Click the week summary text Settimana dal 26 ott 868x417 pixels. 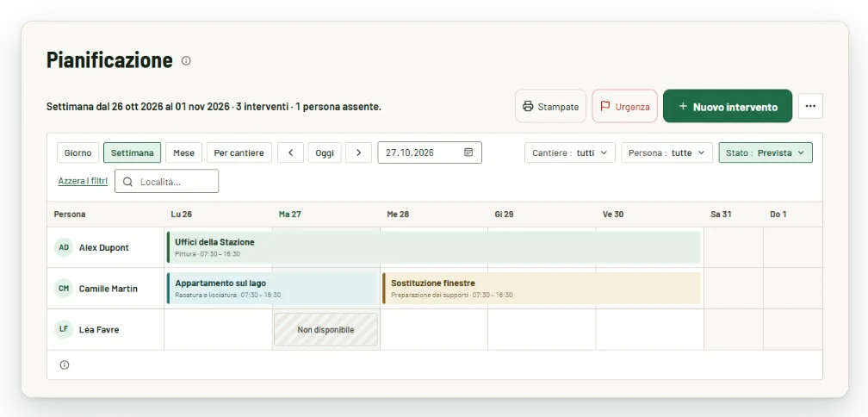tap(214, 106)
